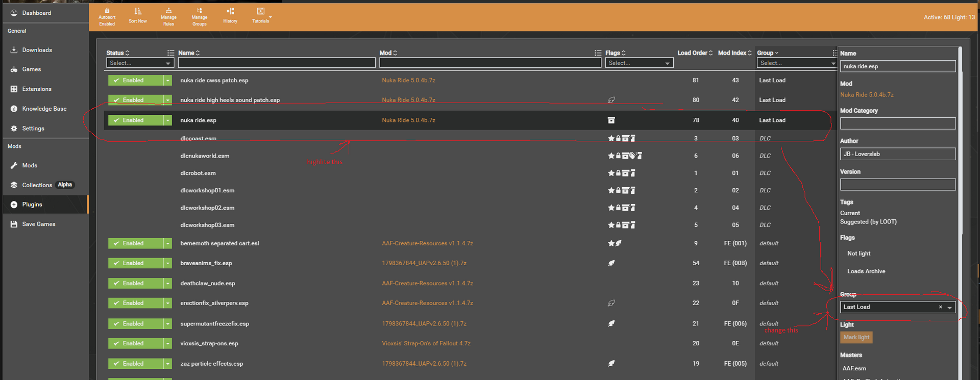The height and width of the screenshot is (380, 980).
Task: Open Vioxsis' Strap-On's of Fallout 4.7z link
Action: coord(426,343)
